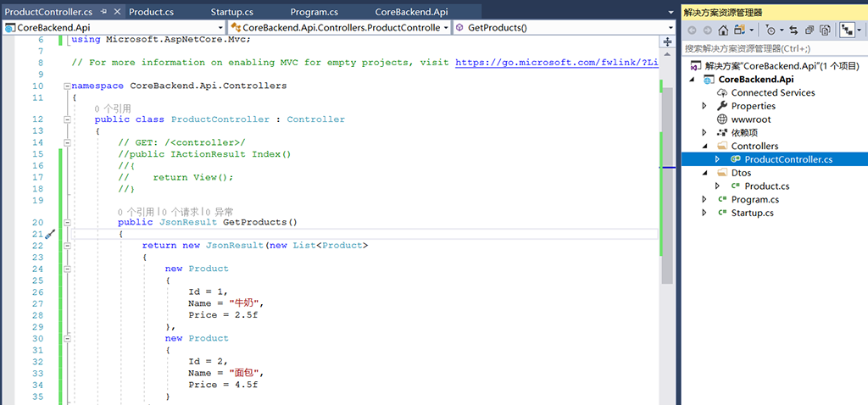Expand the Product.cs tree node arrow
Image resolution: width=868 pixels, height=405 pixels.
(x=718, y=186)
